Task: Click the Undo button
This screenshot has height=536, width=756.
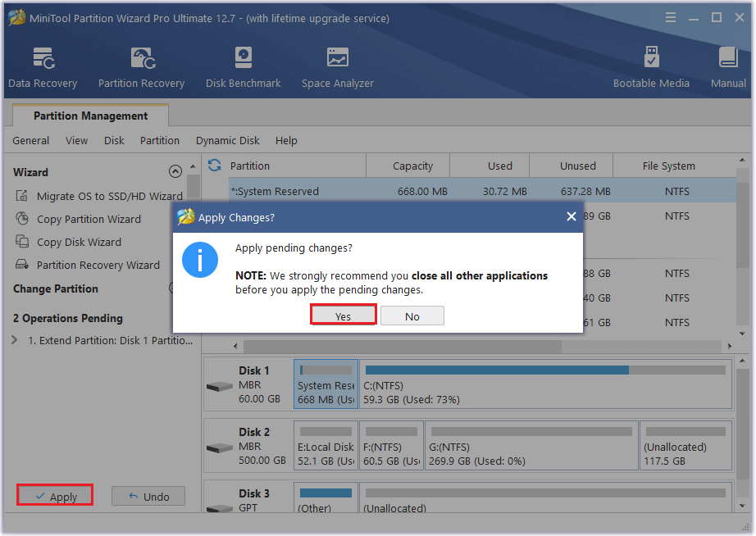Action: (148, 497)
